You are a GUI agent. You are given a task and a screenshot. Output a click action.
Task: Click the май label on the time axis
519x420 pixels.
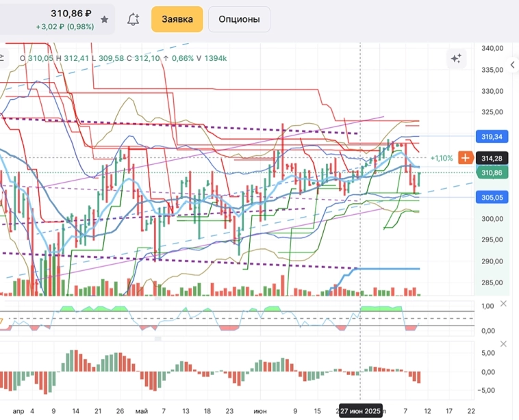coord(141,412)
